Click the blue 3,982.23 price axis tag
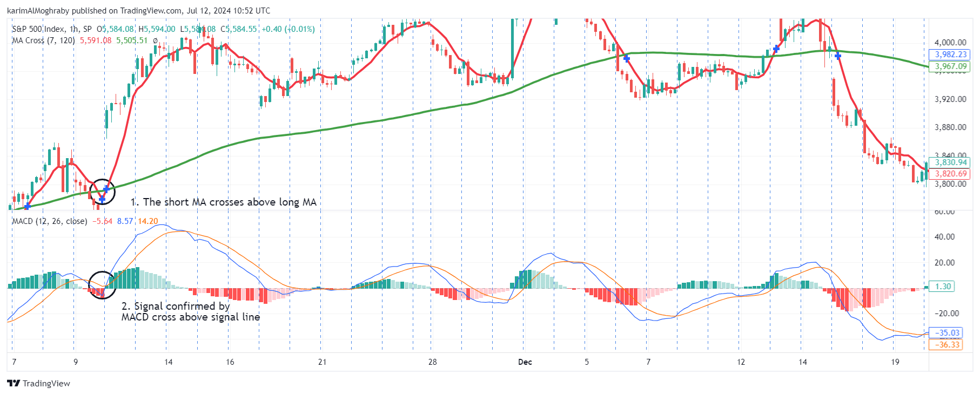 [x=950, y=55]
